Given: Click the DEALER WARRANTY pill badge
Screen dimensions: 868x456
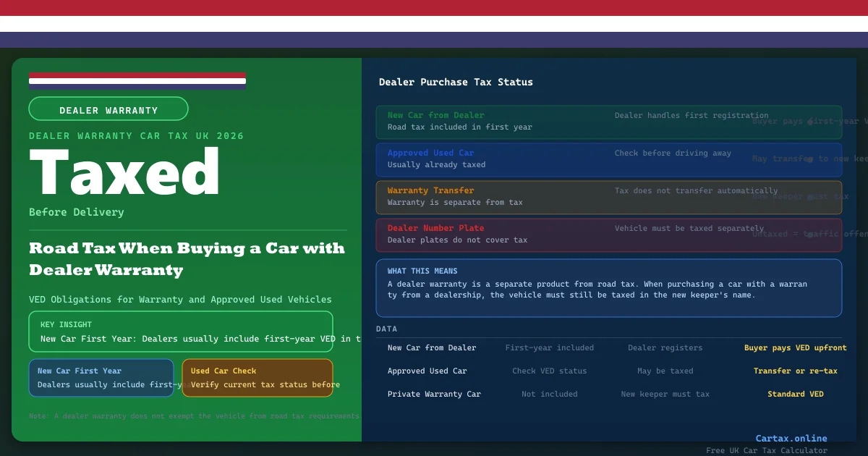Looking at the screenshot, I should pyautogui.click(x=109, y=110).
